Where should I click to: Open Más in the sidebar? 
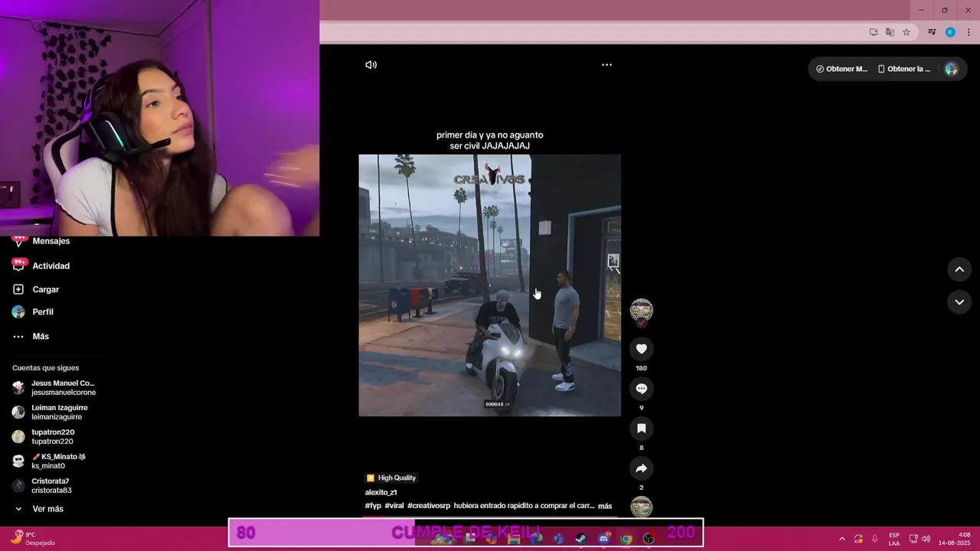click(x=41, y=337)
